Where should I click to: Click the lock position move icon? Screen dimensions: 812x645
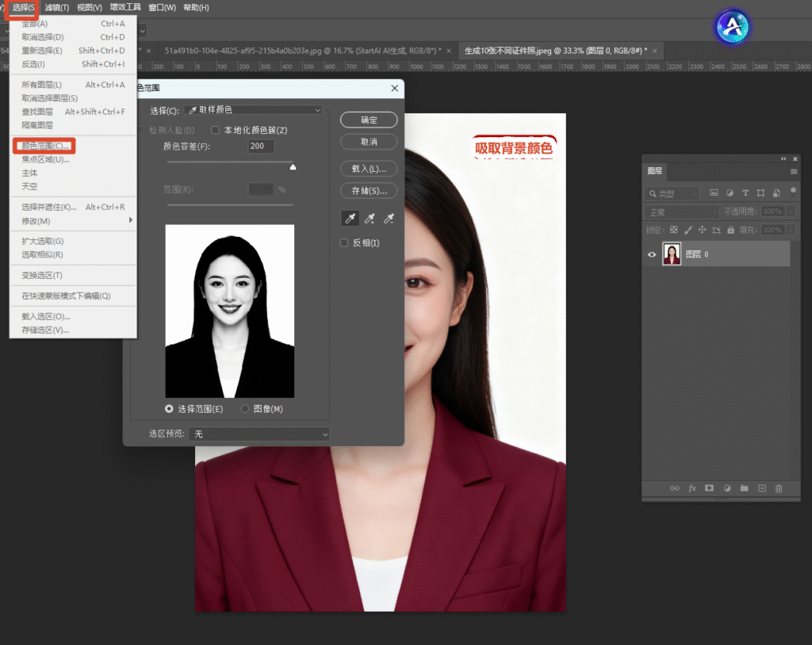tap(703, 230)
